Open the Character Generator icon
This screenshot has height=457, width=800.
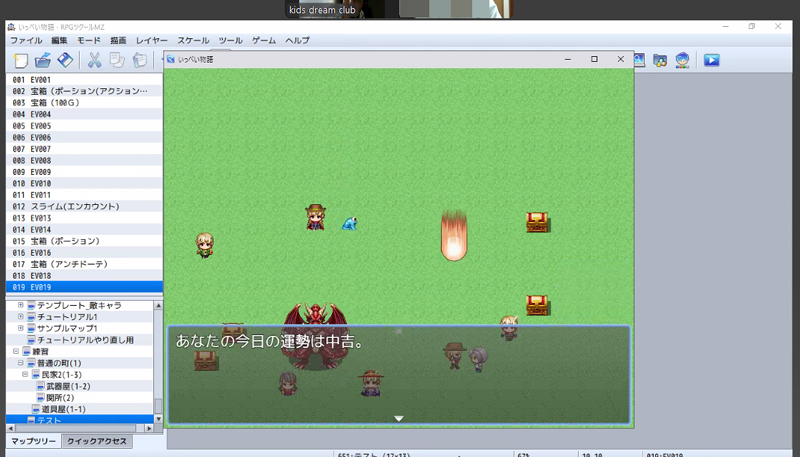[x=682, y=60]
